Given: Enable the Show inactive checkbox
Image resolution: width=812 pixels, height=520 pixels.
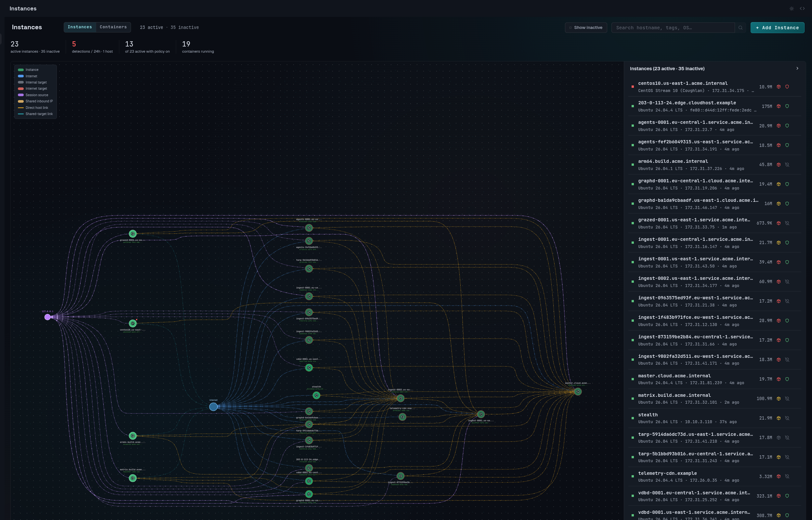Looking at the screenshot, I should coord(570,28).
